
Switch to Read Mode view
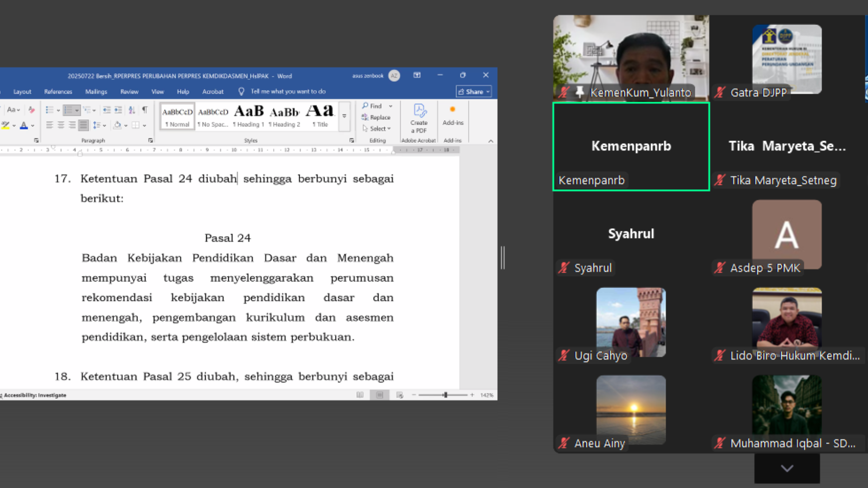pos(360,395)
